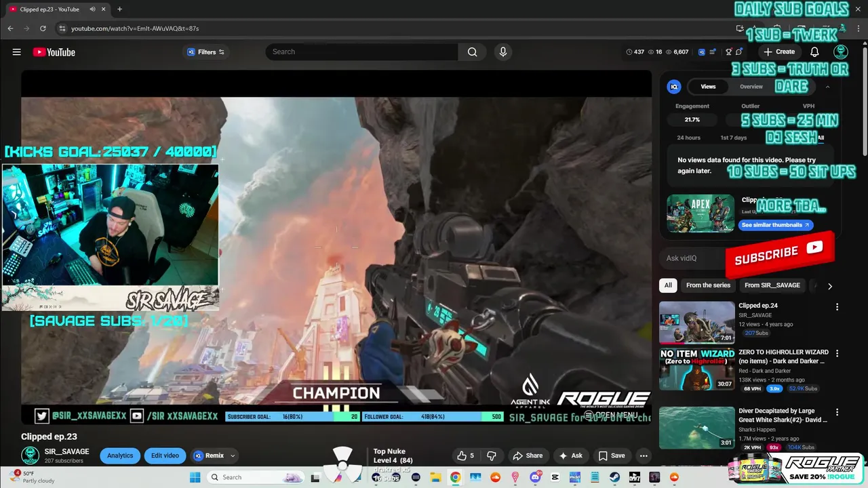Click the YouTube search input field
The height and width of the screenshot is (488, 868).
click(x=362, y=52)
